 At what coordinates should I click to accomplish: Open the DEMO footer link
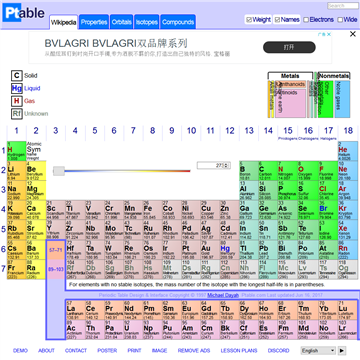tap(20, 351)
